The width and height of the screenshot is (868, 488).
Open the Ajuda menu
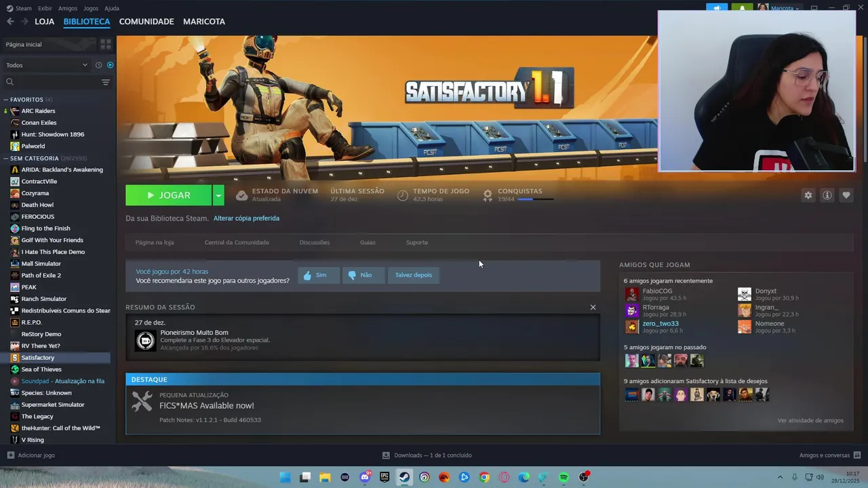112,8
